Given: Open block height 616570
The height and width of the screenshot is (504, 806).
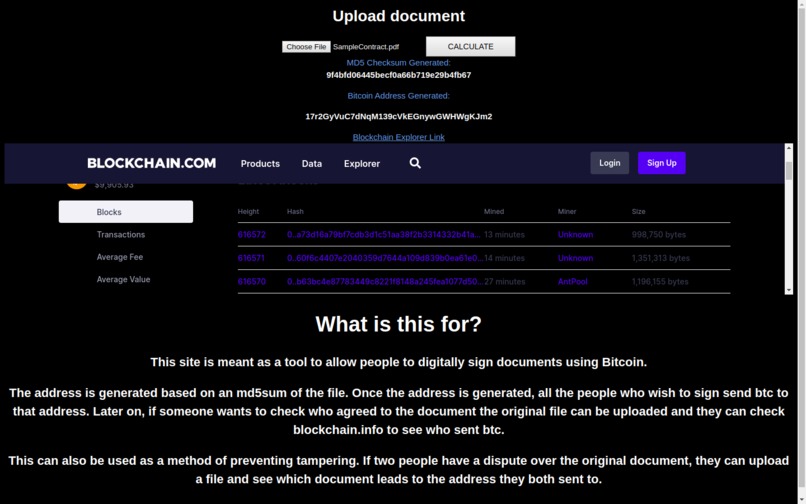Looking at the screenshot, I should tap(251, 282).
